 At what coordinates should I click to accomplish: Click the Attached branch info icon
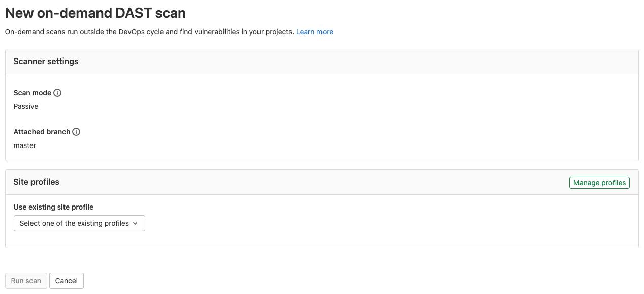tap(76, 132)
